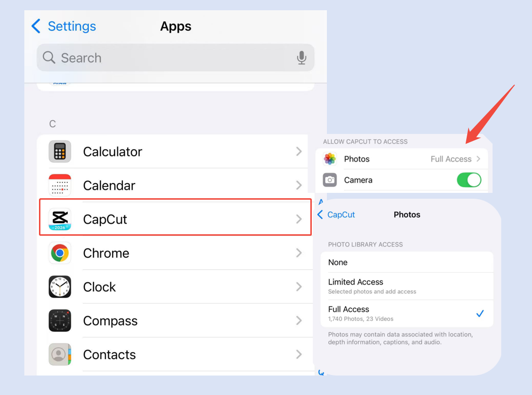Tap the Calculator app icon
The height and width of the screenshot is (395, 532).
click(x=60, y=151)
